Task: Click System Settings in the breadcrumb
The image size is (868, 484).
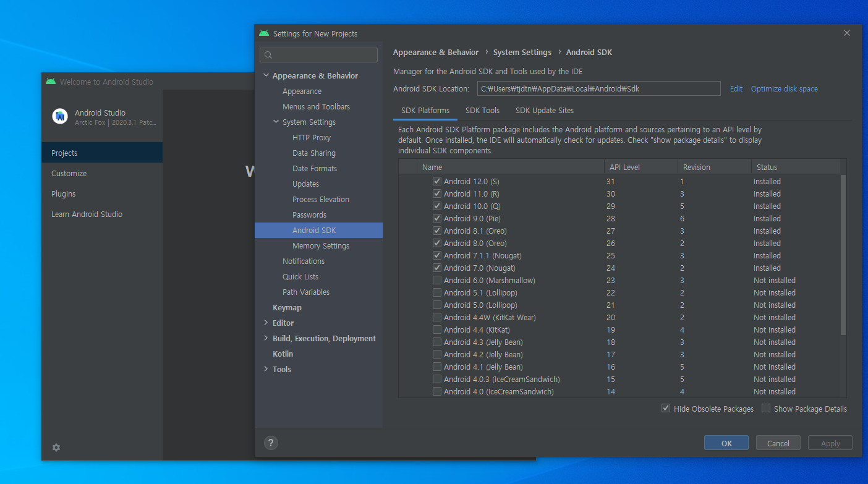Action: pyautogui.click(x=522, y=52)
